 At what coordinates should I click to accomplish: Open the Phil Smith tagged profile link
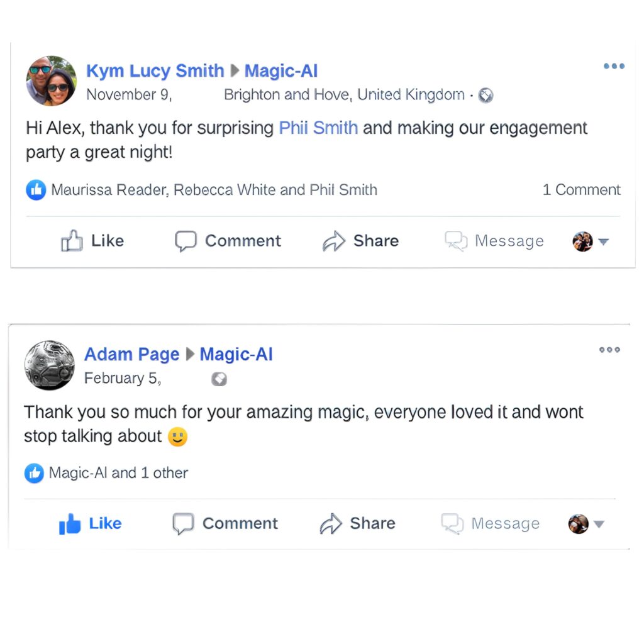click(318, 128)
